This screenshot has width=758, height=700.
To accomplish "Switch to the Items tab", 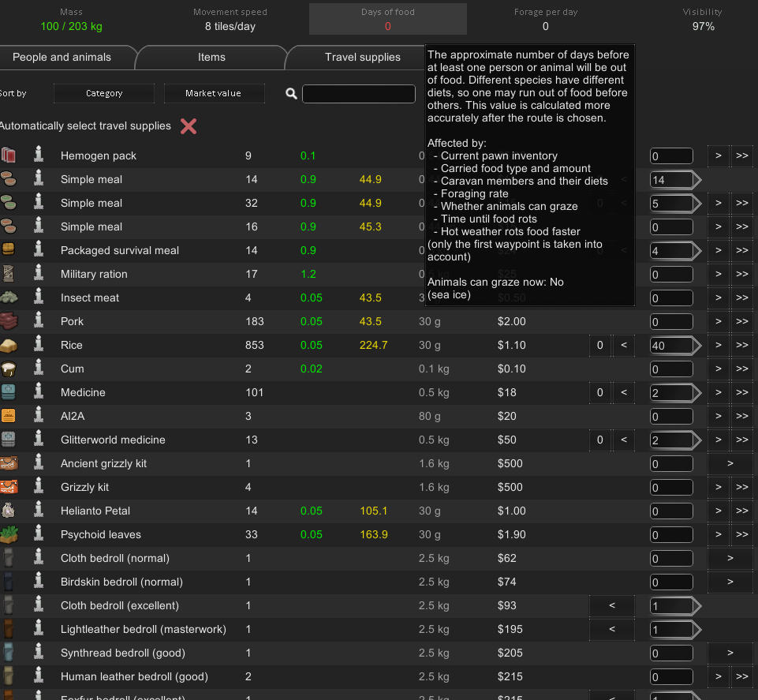I will pos(211,57).
